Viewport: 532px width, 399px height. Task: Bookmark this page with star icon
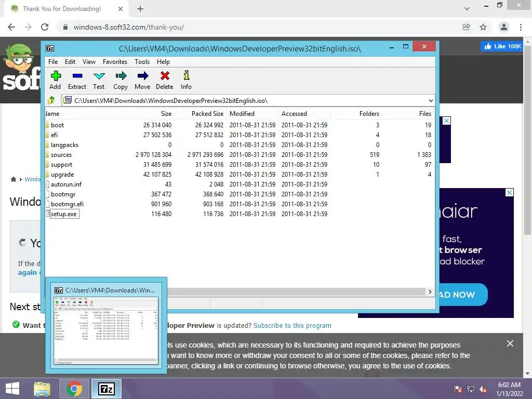tap(483, 27)
